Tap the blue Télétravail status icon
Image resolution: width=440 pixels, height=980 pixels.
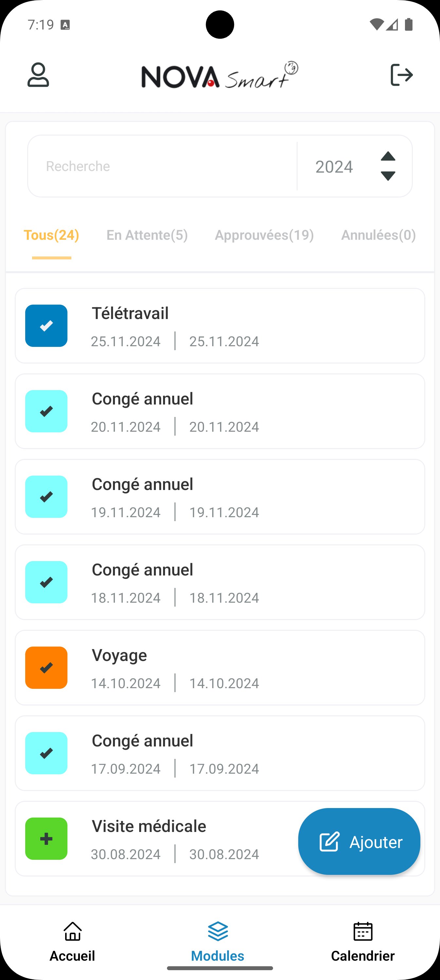[46, 326]
